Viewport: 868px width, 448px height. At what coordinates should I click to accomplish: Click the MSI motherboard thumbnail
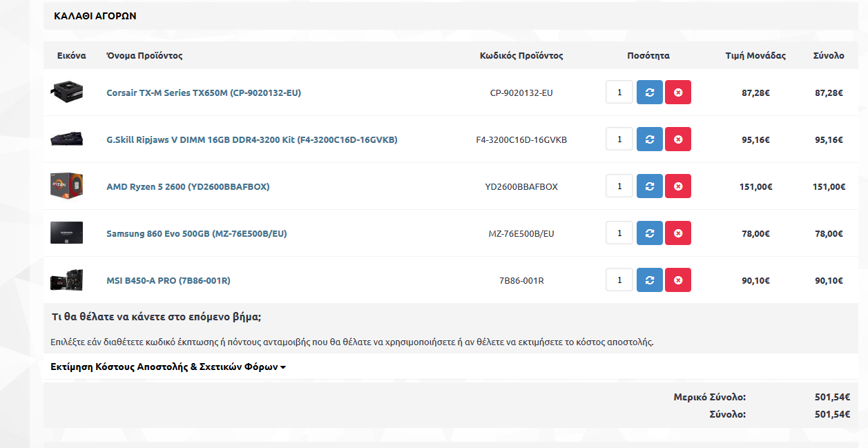click(x=67, y=280)
